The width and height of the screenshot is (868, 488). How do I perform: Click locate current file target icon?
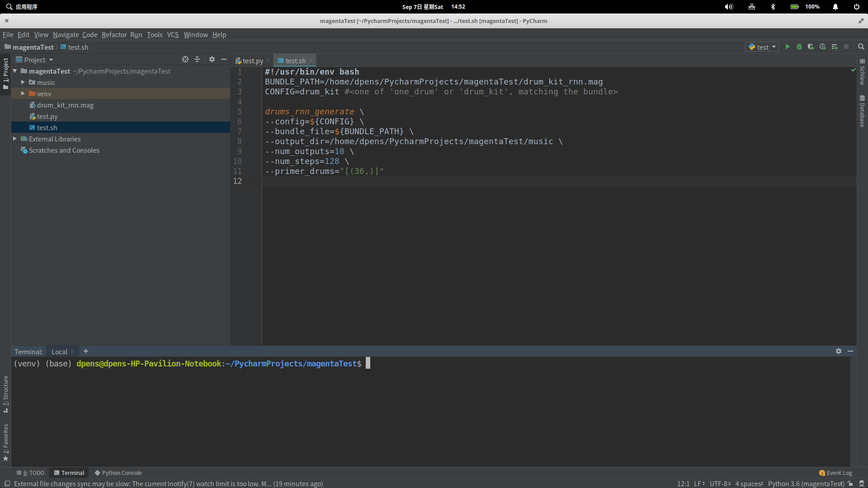(x=185, y=60)
